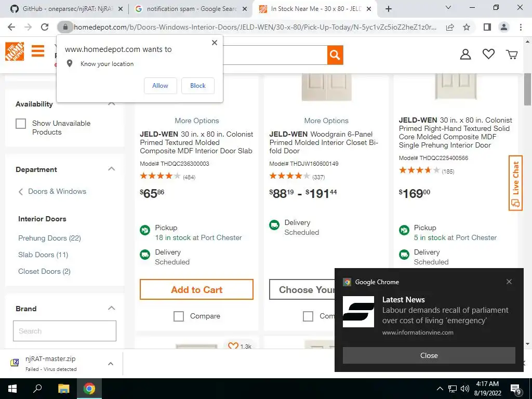Click the 1.3k favorites heart
The image size is (532, 399).
tap(233, 345)
